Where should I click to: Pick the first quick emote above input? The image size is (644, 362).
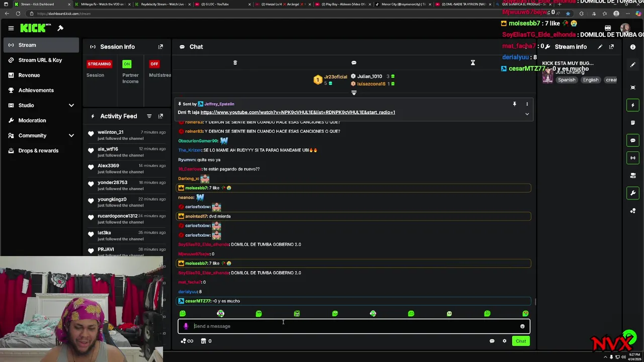pos(183,314)
